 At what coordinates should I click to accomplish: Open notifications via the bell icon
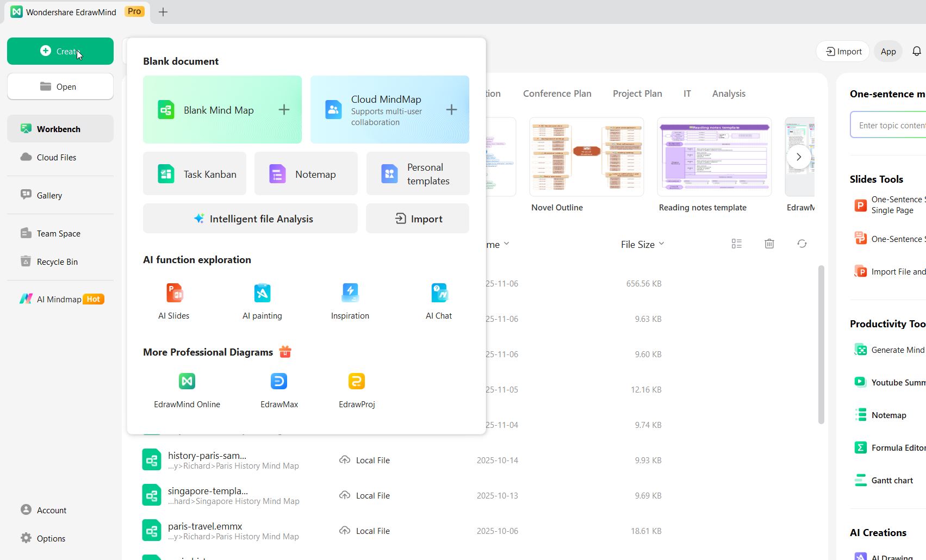click(917, 51)
